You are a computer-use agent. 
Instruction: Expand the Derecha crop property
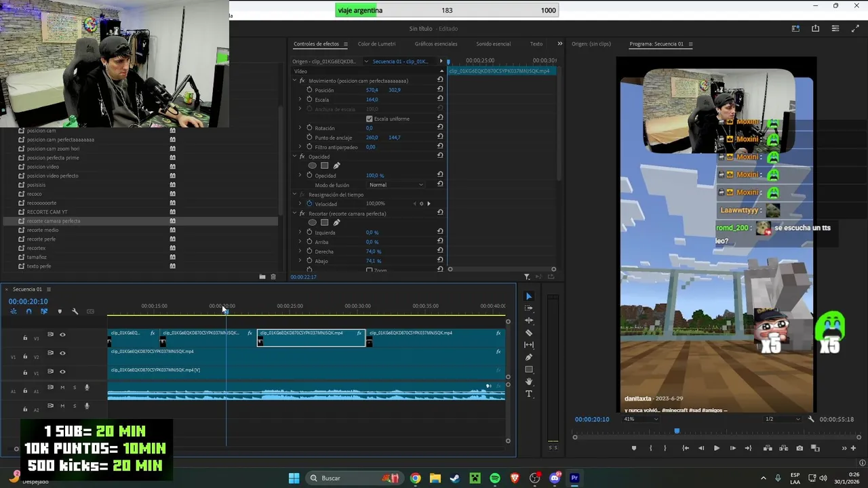pyautogui.click(x=300, y=251)
